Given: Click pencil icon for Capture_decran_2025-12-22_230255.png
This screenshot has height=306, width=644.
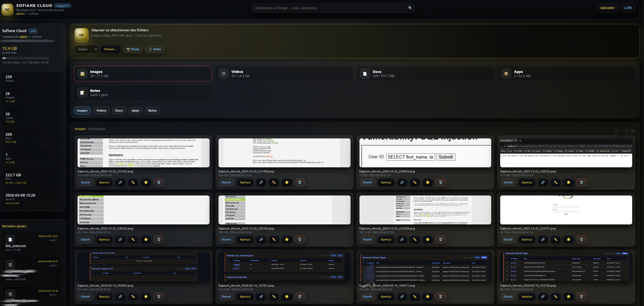Looking at the screenshot, I should coord(133,239).
